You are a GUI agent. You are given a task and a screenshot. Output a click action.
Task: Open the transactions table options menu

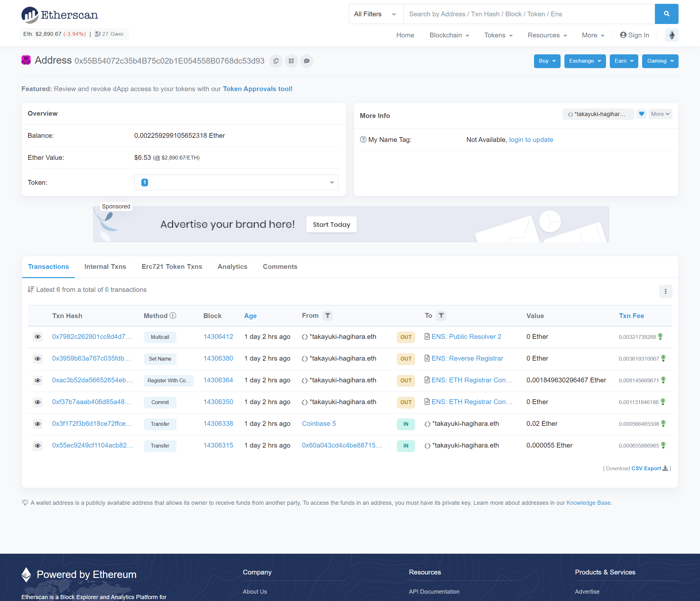pyautogui.click(x=665, y=291)
